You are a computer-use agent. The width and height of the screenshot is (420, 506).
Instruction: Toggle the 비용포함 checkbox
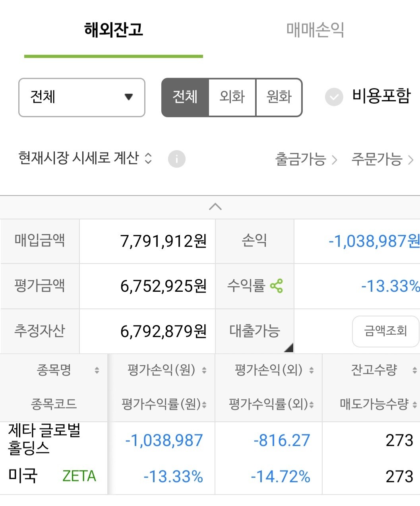[x=334, y=97]
